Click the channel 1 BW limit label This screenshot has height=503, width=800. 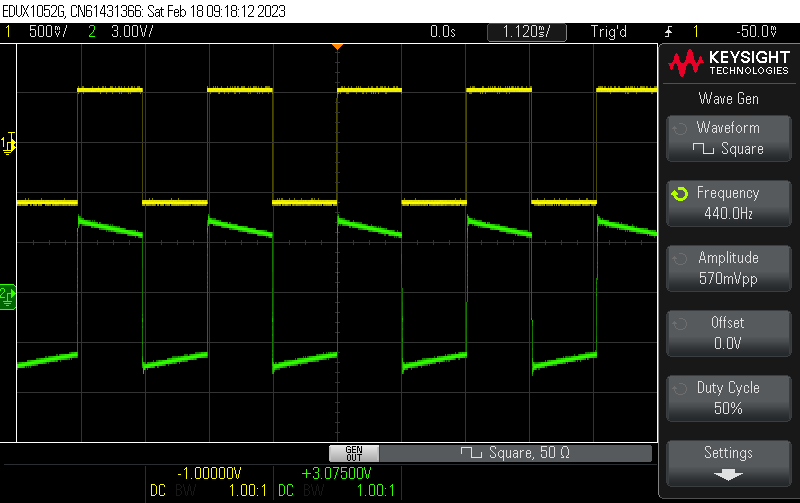185,491
